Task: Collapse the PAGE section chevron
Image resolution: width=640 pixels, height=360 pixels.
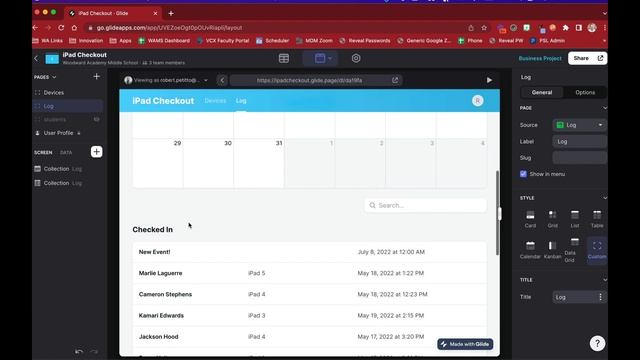Action: pyautogui.click(x=604, y=108)
